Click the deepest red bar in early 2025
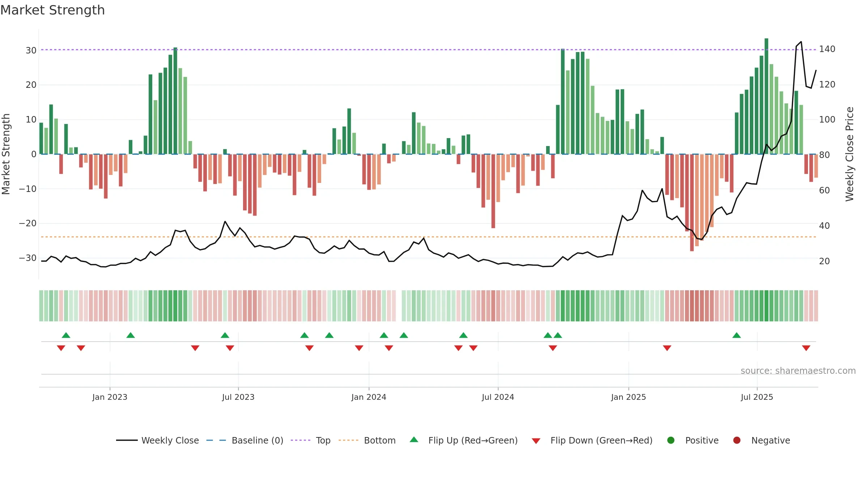868x488 pixels. tap(692, 202)
